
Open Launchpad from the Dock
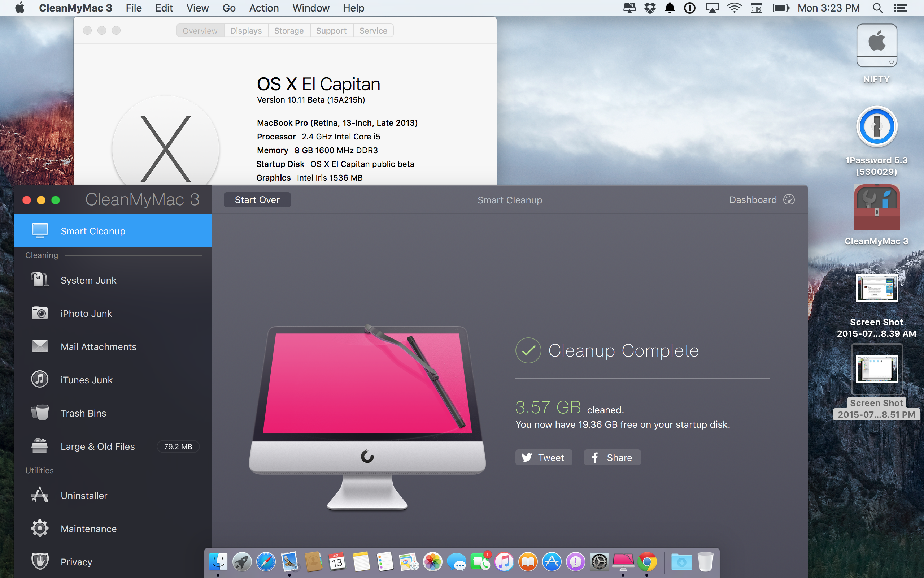[x=242, y=561]
